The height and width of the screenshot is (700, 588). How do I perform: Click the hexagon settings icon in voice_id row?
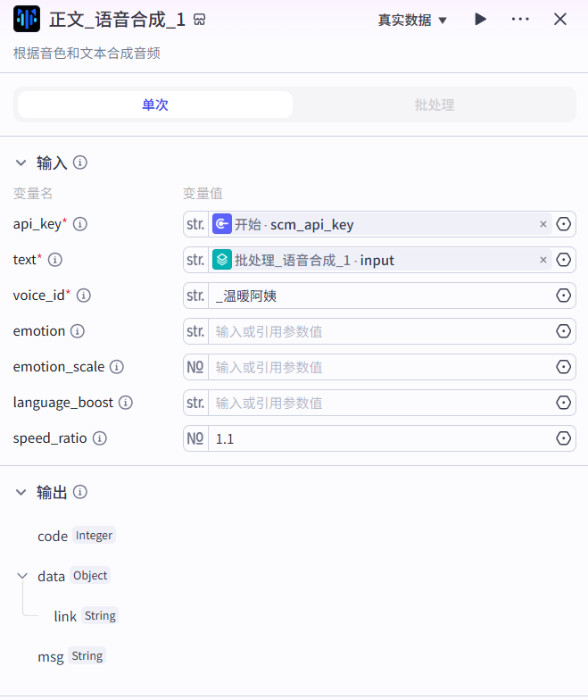pos(563,296)
